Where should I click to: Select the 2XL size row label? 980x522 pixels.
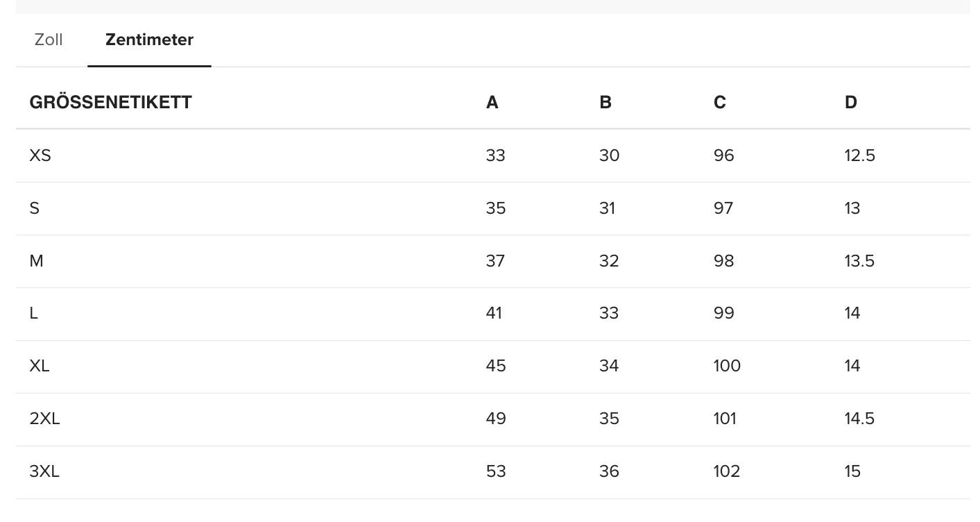[44, 419]
